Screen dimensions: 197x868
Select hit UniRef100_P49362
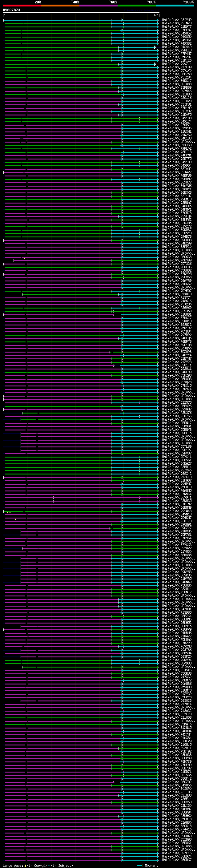tap(177, 43)
